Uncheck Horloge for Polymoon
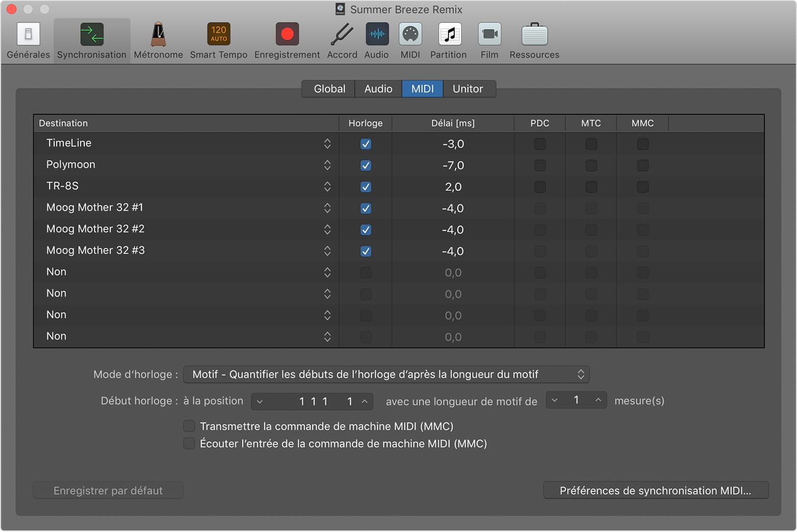The width and height of the screenshot is (797, 532). pyautogui.click(x=366, y=165)
